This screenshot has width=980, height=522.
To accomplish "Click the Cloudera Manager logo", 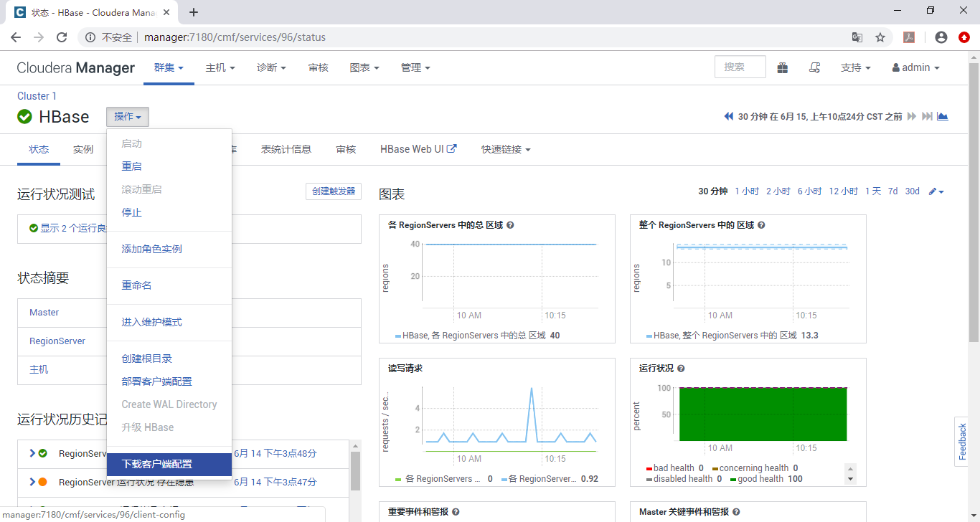I will click(x=76, y=67).
